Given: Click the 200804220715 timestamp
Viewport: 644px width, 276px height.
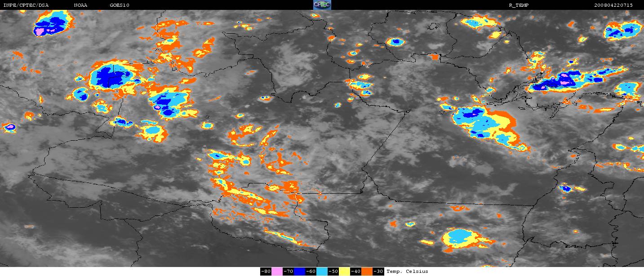Looking at the screenshot, I should (x=613, y=5).
